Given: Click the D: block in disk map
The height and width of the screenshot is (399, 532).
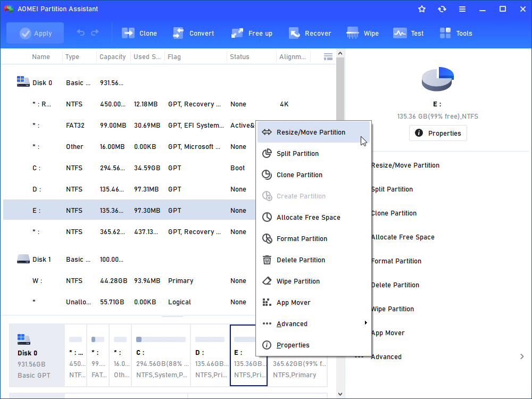Looking at the screenshot, I should (210, 355).
